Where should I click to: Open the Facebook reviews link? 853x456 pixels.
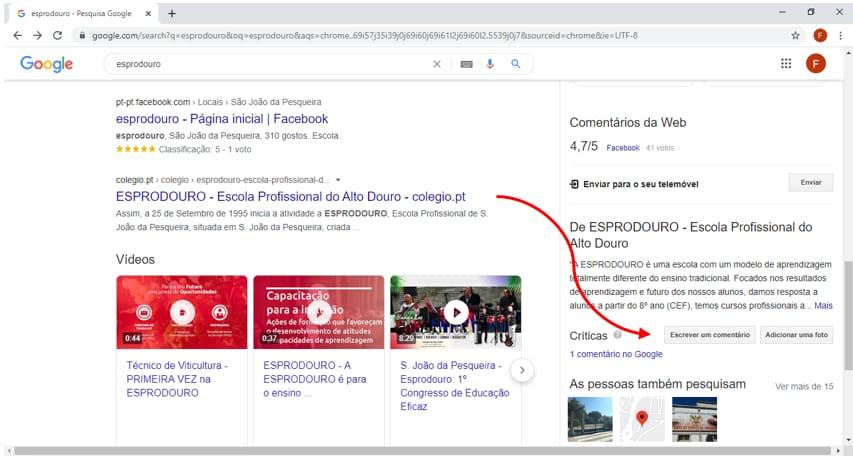623,147
